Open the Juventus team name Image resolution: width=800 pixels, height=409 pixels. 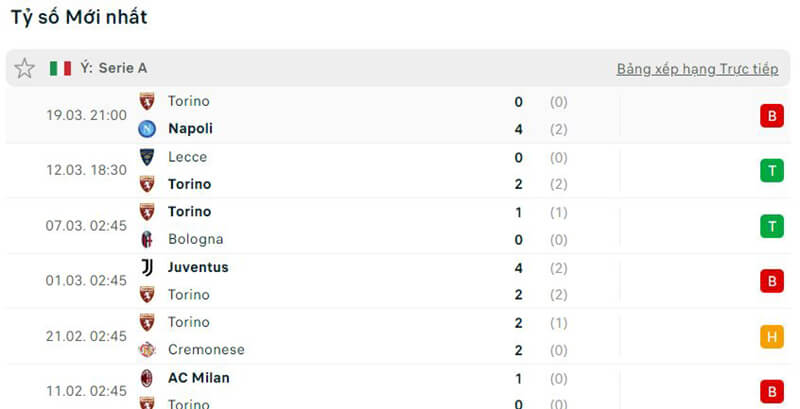point(198,268)
